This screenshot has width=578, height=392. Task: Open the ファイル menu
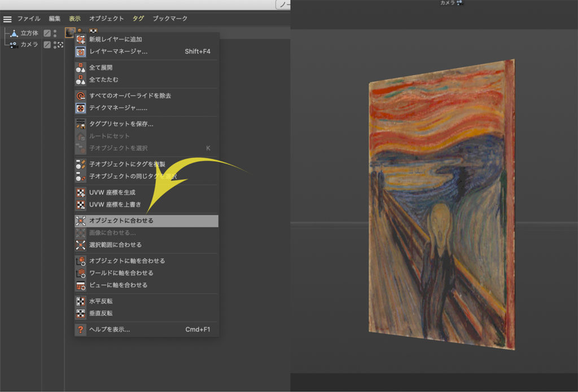coord(29,19)
